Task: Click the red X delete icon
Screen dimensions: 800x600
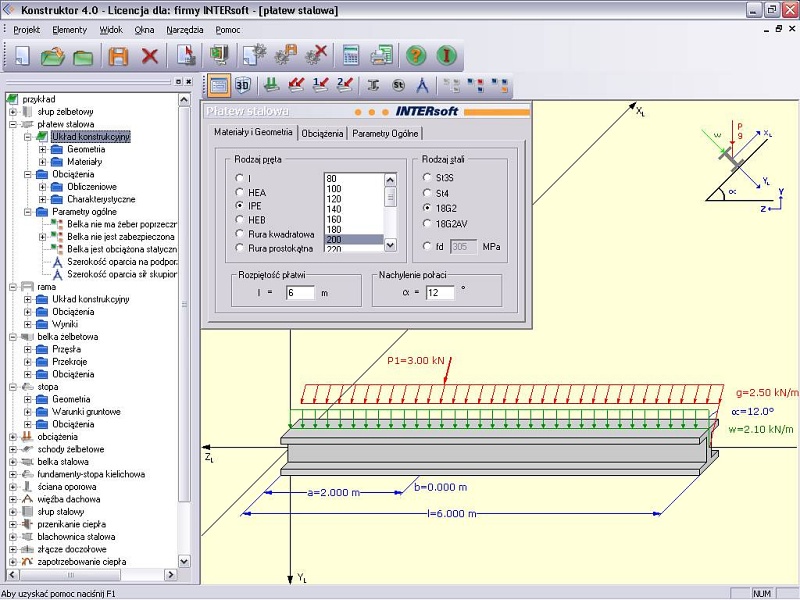Action: pos(150,56)
